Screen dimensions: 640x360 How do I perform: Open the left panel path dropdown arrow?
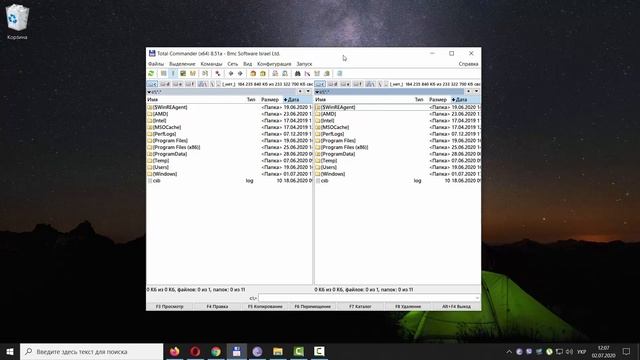click(149, 92)
